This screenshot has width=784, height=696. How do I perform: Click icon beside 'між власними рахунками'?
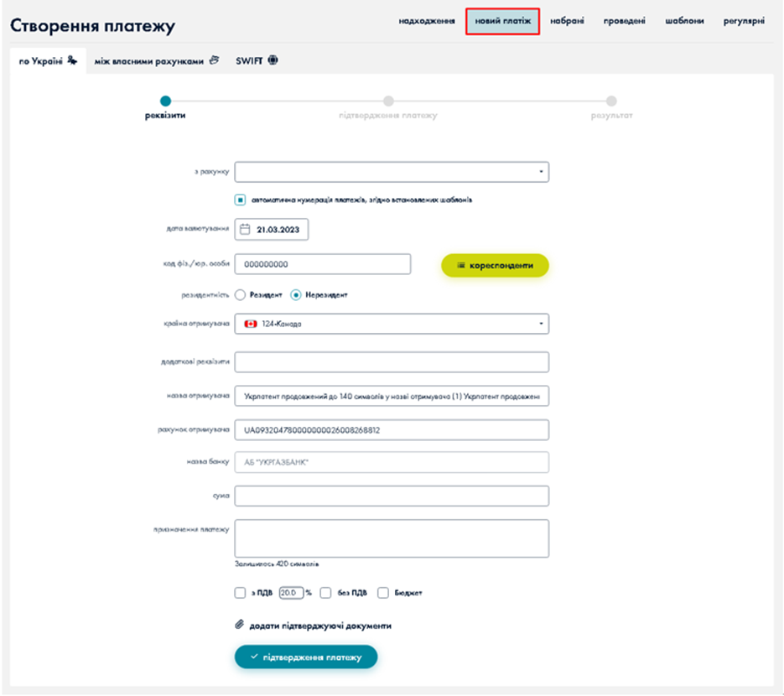(215, 60)
